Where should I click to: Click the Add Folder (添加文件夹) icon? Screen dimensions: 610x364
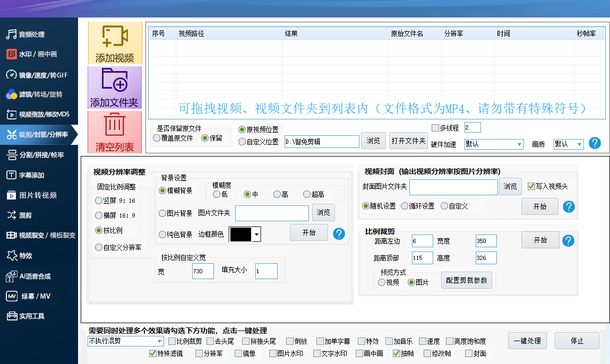(x=115, y=81)
